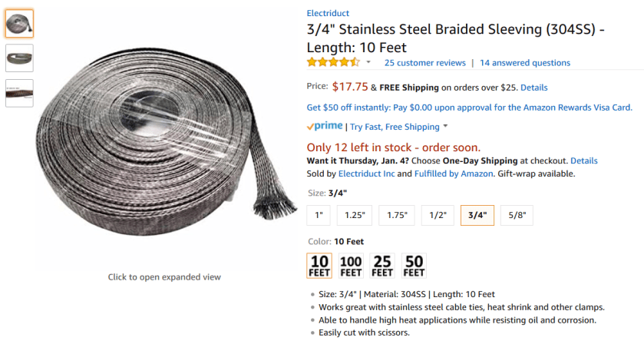Select the 100 FEET length swatch
Image resolution: width=644 pixels, height=344 pixels.
pos(351,266)
